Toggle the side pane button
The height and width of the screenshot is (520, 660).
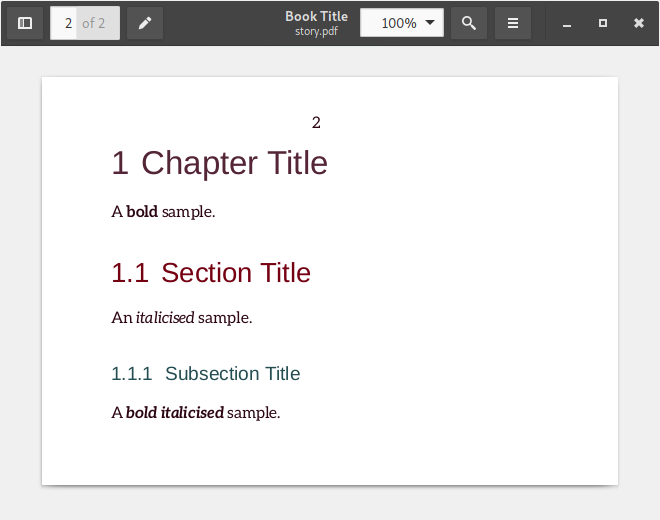tap(25, 23)
